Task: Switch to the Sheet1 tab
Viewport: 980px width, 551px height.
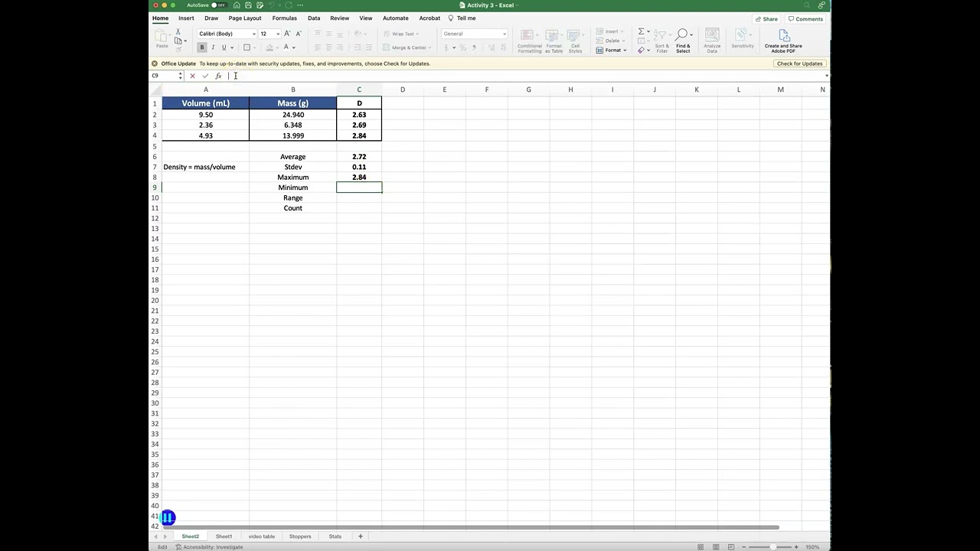Action: click(x=224, y=536)
